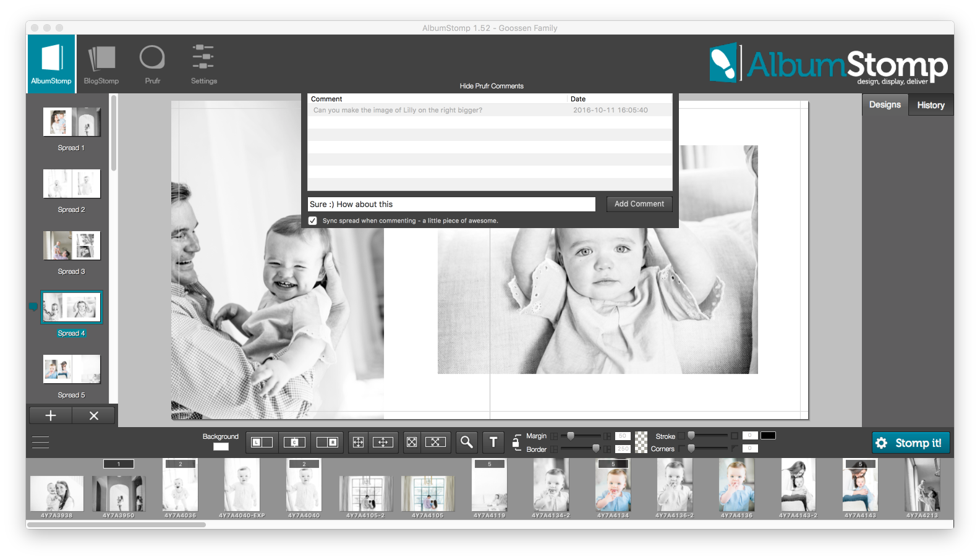Select image 4Y7A4119 in filmstrip
The height and width of the screenshot is (560, 980).
point(489,485)
